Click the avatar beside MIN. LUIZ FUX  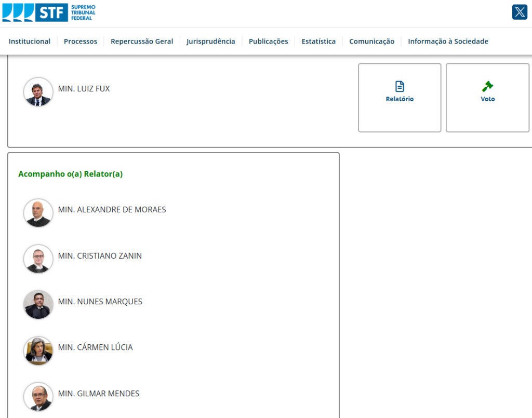click(38, 92)
